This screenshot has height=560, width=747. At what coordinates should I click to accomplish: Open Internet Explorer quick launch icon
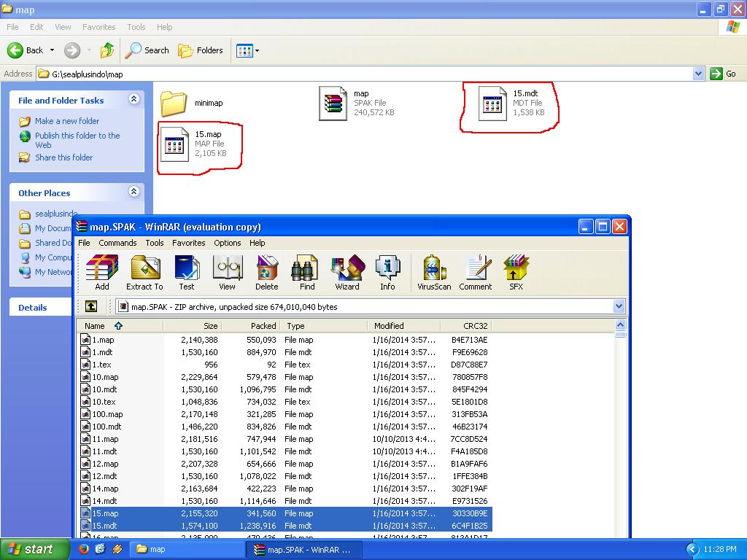(x=100, y=549)
